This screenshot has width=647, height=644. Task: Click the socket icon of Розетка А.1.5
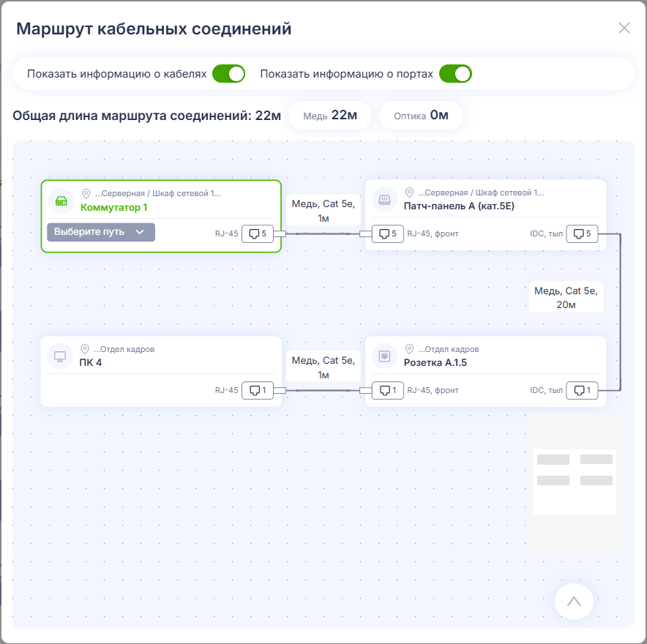pyautogui.click(x=384, y=356)
